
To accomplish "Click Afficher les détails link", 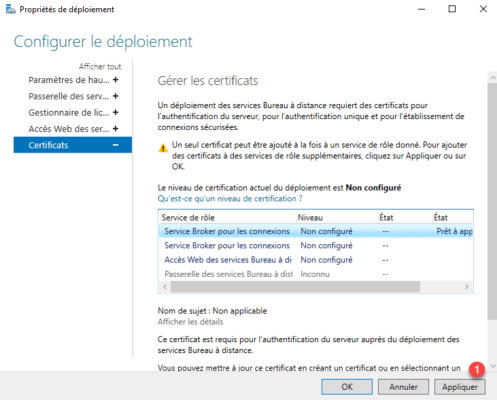I will [190, 322].
